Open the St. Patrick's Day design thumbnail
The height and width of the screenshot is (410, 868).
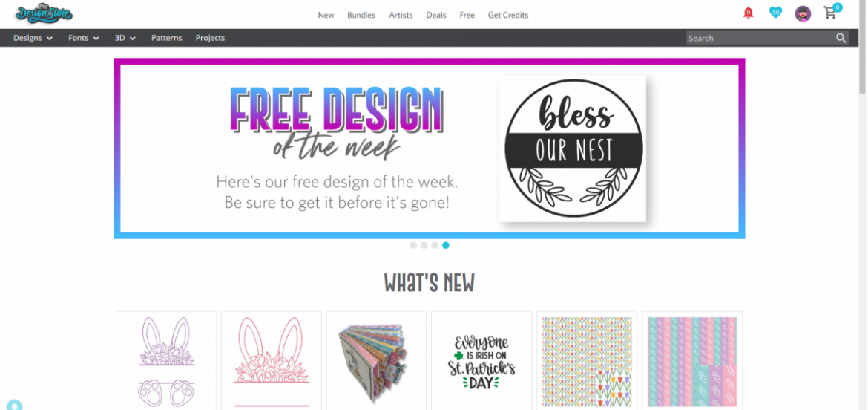(x=481, y=360)
